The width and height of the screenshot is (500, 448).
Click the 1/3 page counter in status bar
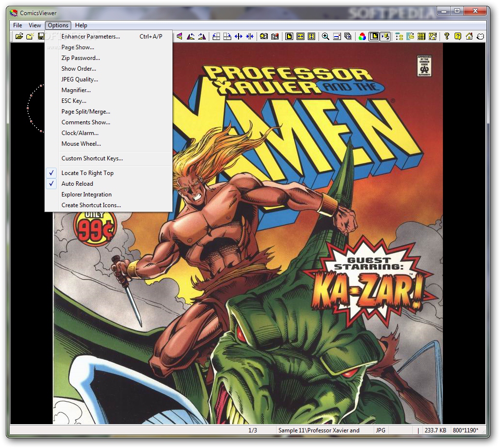click(253, 430)
